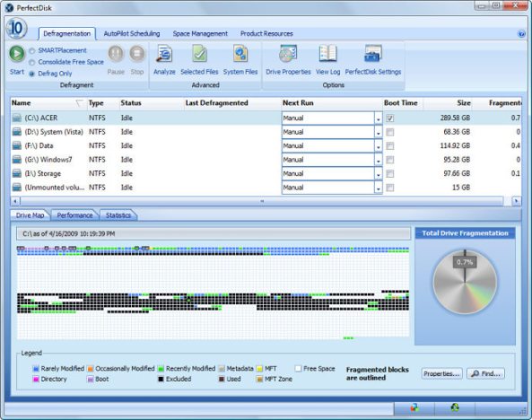Click the drive list right scroll arrow

(x=516, y=201)
